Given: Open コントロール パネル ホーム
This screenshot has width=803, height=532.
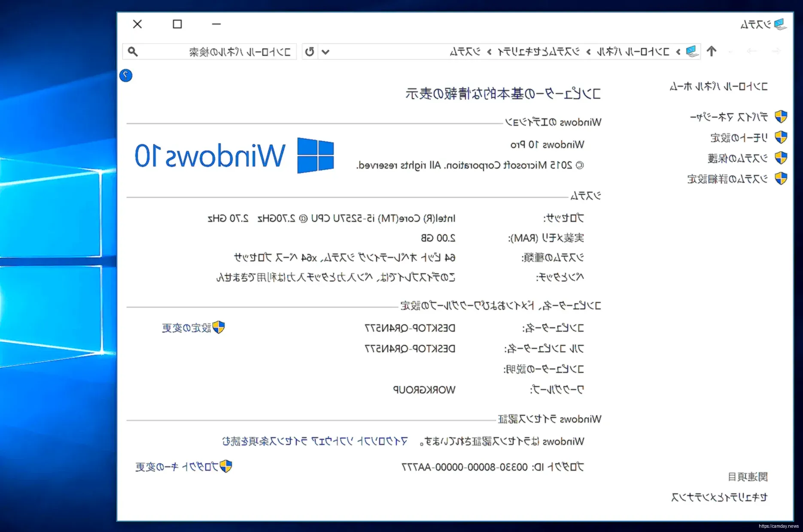Looking at the screenshot, I should (x=719, y=87).
